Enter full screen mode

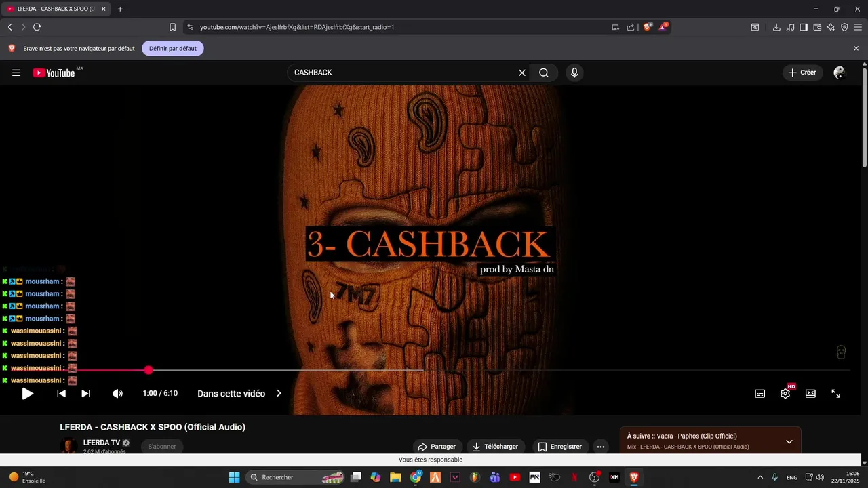click(836, 394)
